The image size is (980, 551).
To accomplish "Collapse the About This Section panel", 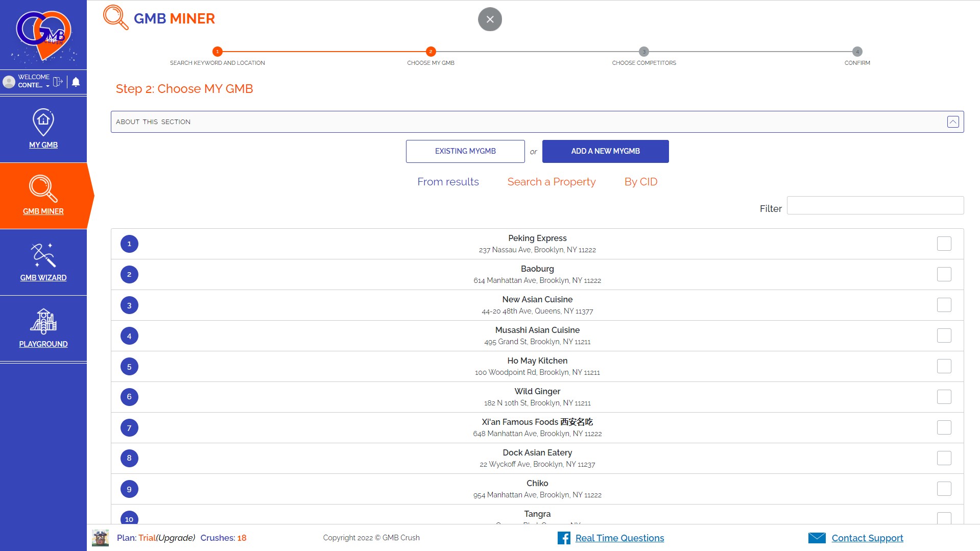I will pos(952,122).
